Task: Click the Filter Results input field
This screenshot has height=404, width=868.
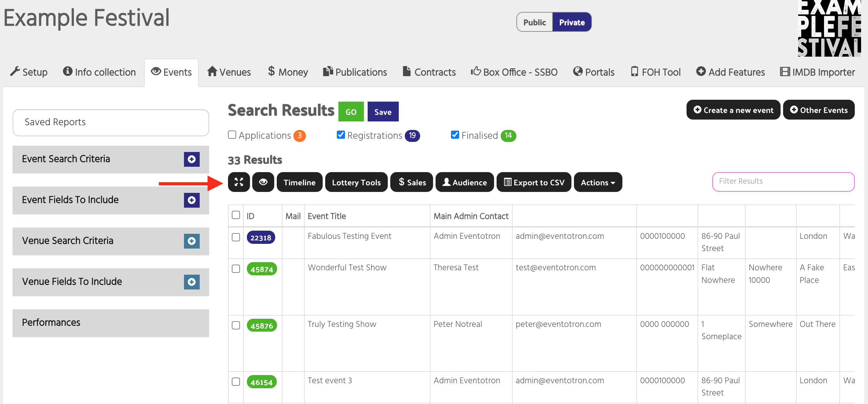Action: [x=783, y=182]
